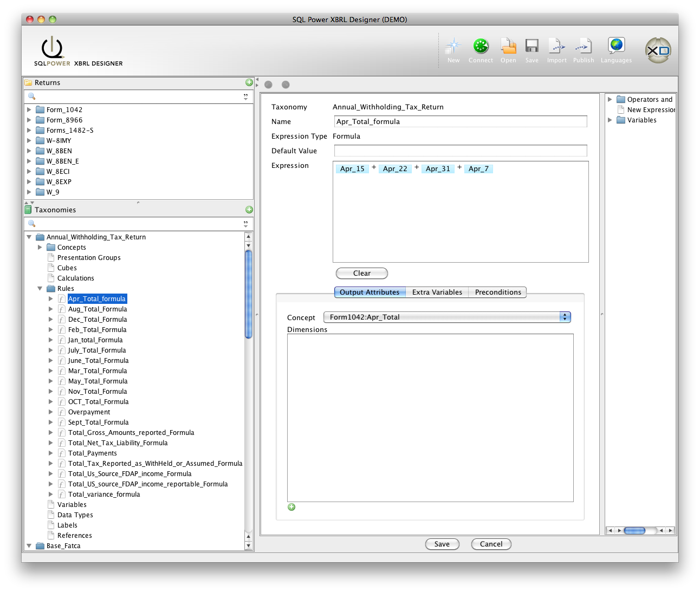Select the Data Types tree item

coord(75,515)
